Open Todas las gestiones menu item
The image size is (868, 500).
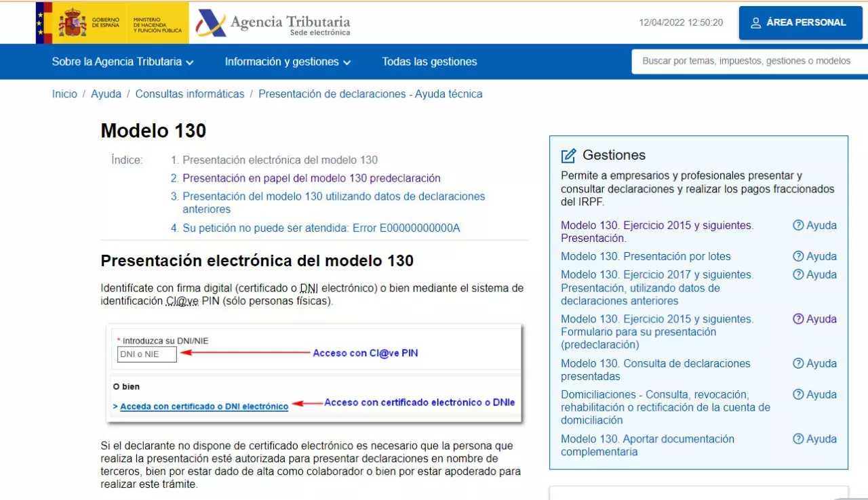click(429, 62)
